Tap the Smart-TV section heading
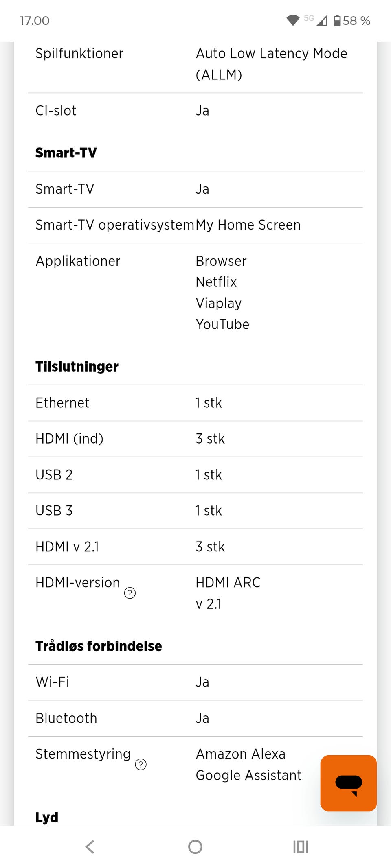Viewport: 391px width, 868px height. point(66,153)
